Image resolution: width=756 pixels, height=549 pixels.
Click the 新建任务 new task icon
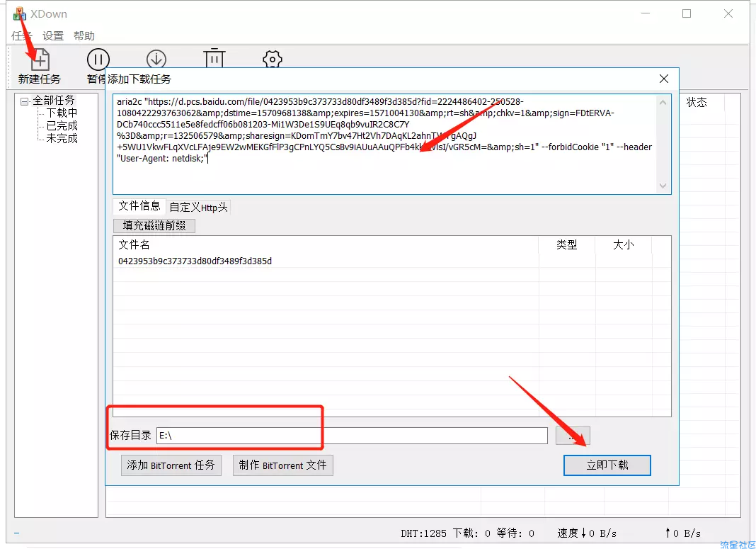tap(40, 60)
